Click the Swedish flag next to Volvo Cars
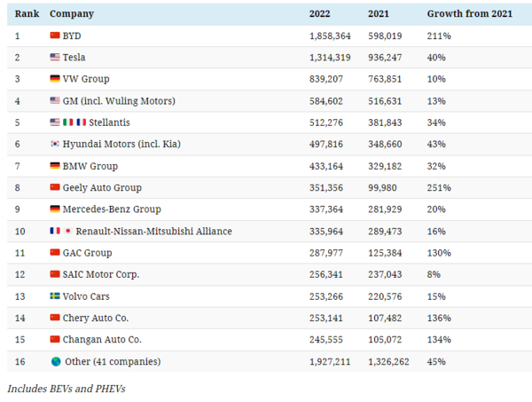The height and width of the screenshot is (402, 532). pos(55,296)
